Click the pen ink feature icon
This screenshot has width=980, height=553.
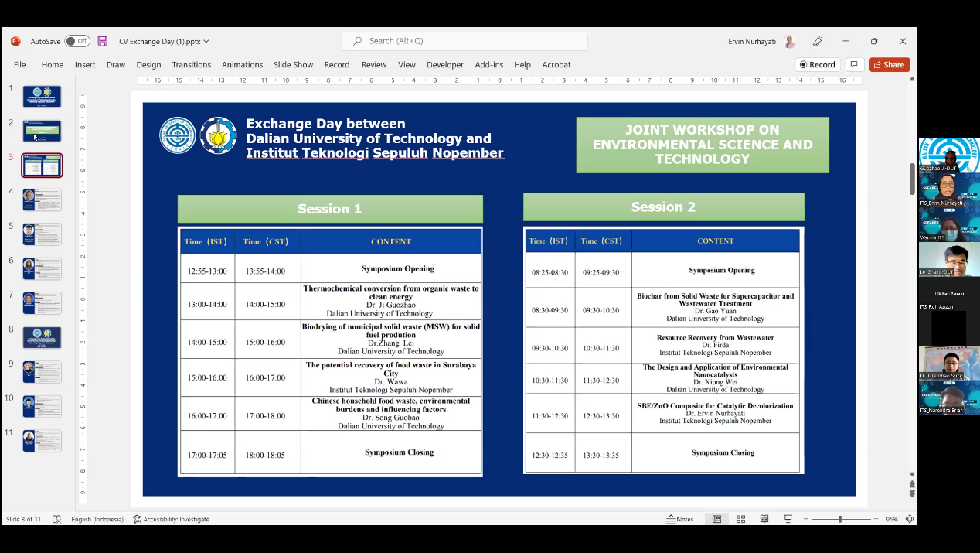818,41
